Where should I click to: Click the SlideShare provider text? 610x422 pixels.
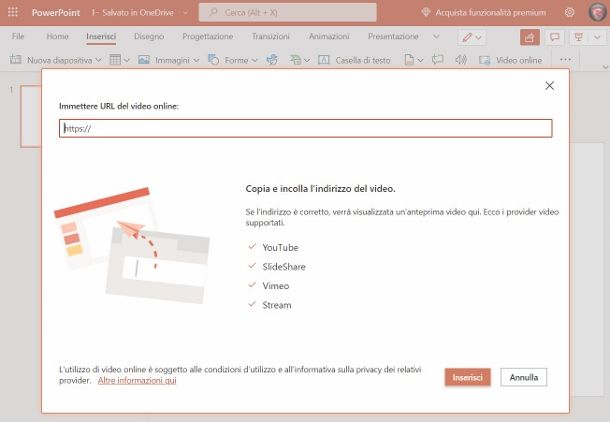[284, 267]
